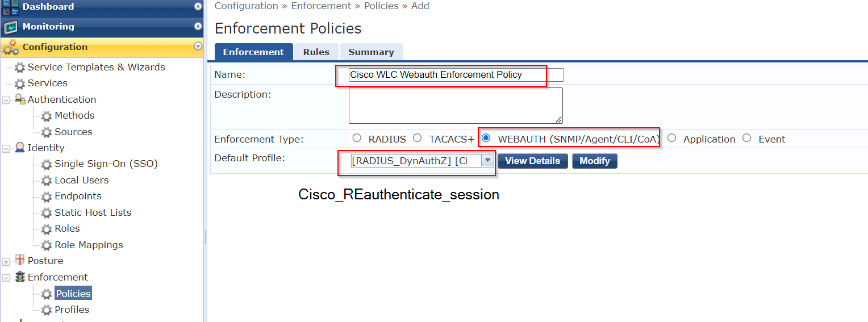The height and width of the screenshot is (322, 868).
Task: Click the Posture shield icon
Action: 20,261
